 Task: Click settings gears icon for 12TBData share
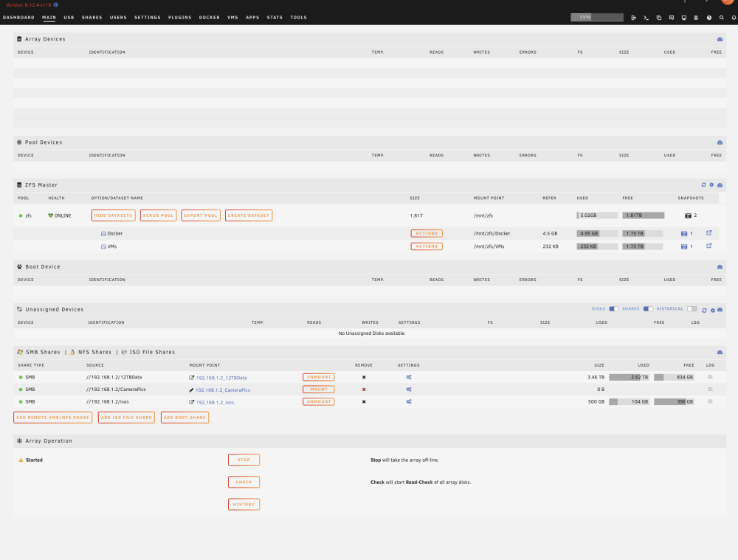click(x=409, y=378)
